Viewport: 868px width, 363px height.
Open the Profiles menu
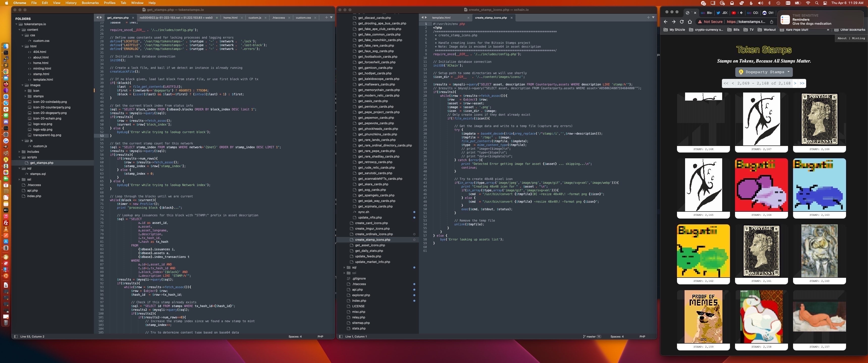click(110, 3)
